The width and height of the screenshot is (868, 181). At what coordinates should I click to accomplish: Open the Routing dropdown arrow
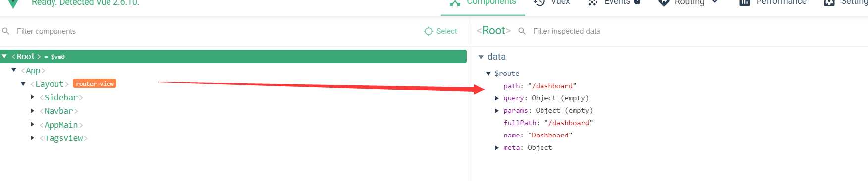[x=715, y=2]
